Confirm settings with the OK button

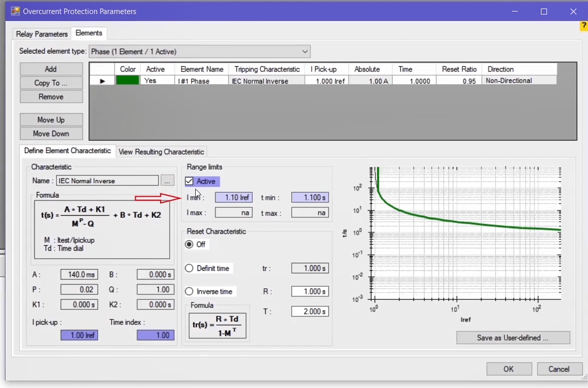pyautogui.click(x=508, y=369)
